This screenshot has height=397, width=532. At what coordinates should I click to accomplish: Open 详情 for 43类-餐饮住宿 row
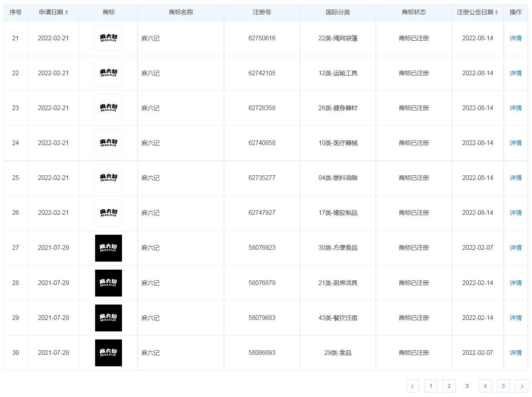click(x=516, y=318)
